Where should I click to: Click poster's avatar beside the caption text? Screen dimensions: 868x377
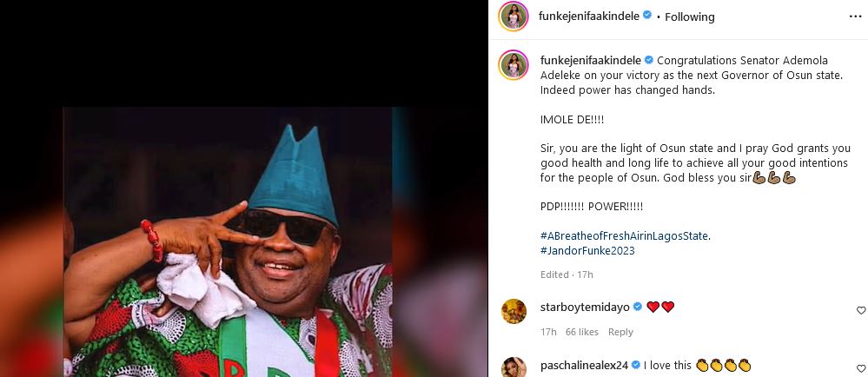(x=514, y=65)
